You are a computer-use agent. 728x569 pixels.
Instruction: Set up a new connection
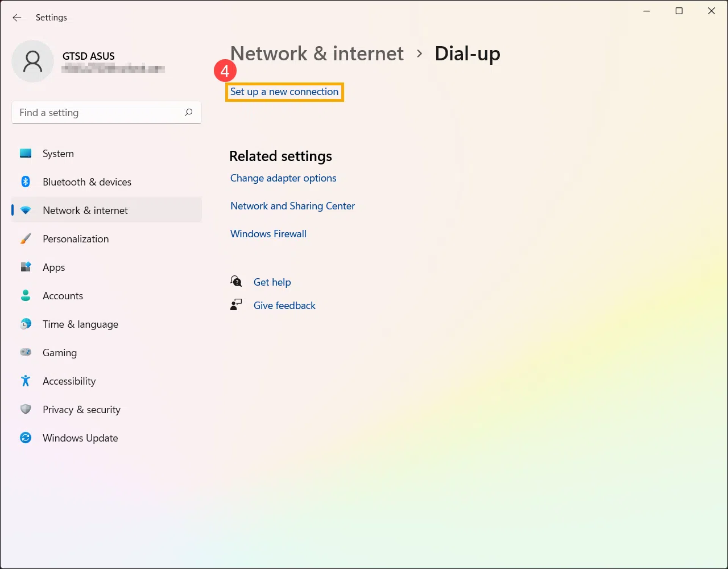284,92
